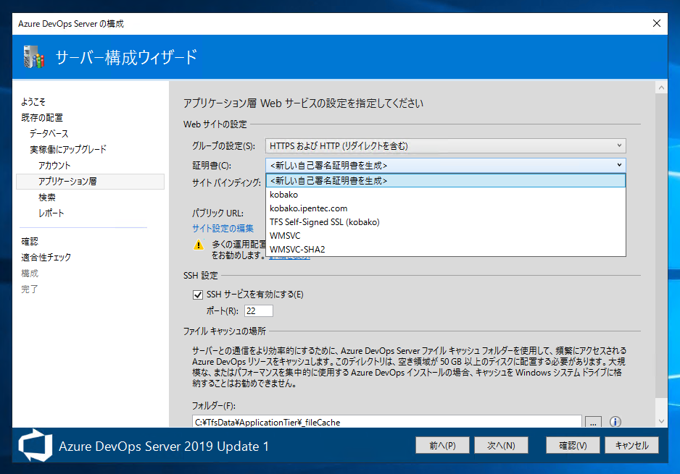Click the scrollbar up arrow

coord(661,88)
